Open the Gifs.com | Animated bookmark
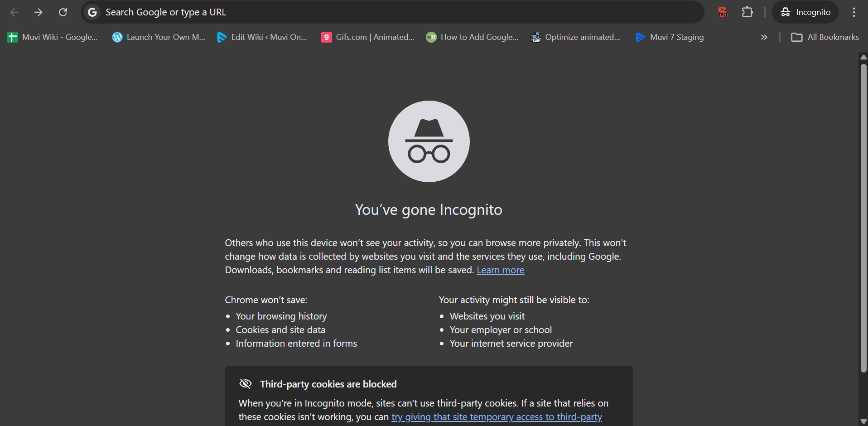Viewport: 868px width, 426px height. [368, 37]
